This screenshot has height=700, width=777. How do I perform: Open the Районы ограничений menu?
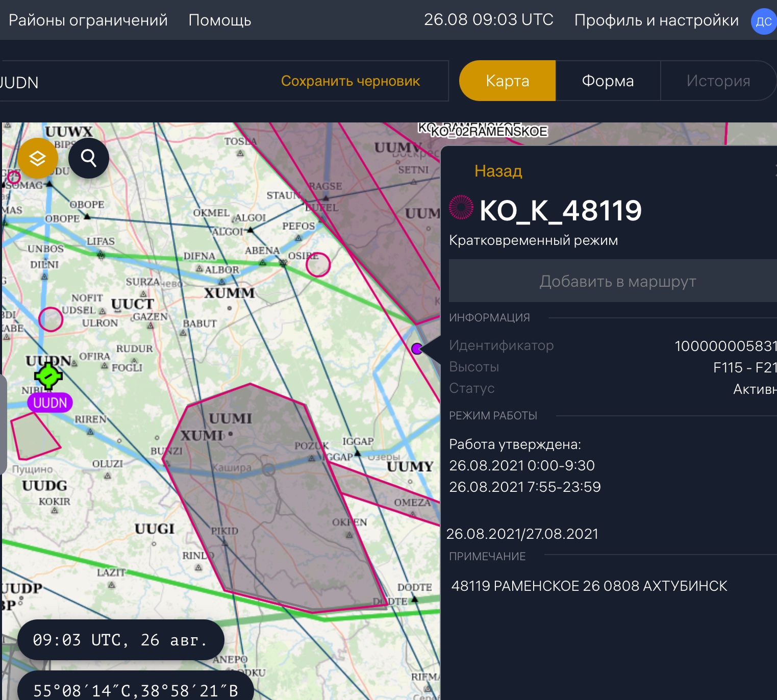pos(88,20)
